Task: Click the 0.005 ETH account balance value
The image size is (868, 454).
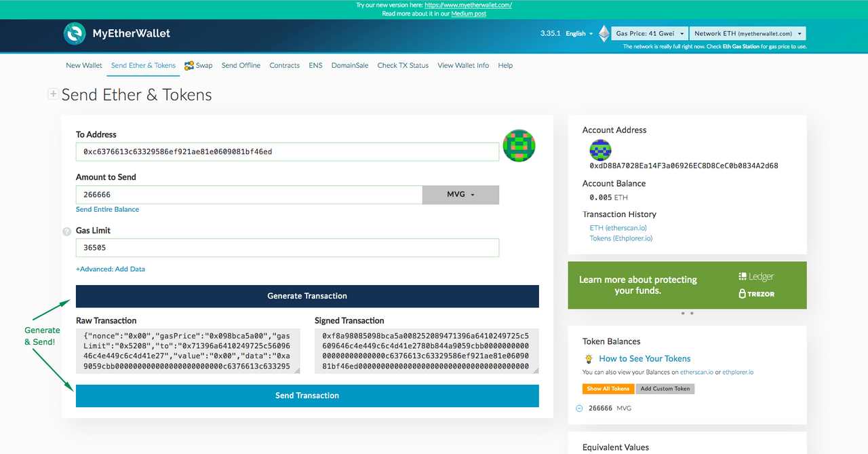Action: tap(609, 197)
